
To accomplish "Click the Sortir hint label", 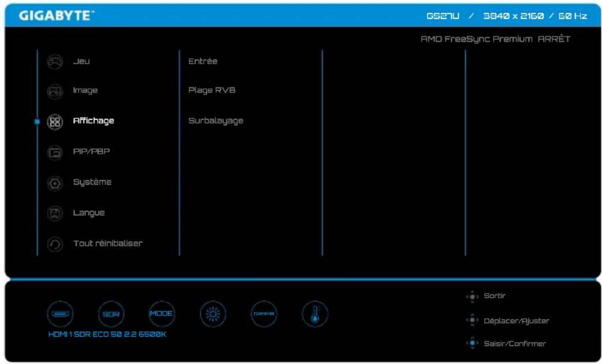I will tap(494, 295).
